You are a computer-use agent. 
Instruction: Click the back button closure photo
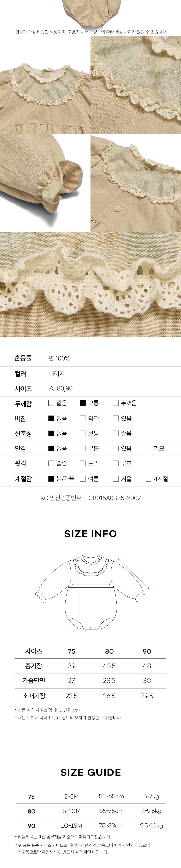(136, 183)
